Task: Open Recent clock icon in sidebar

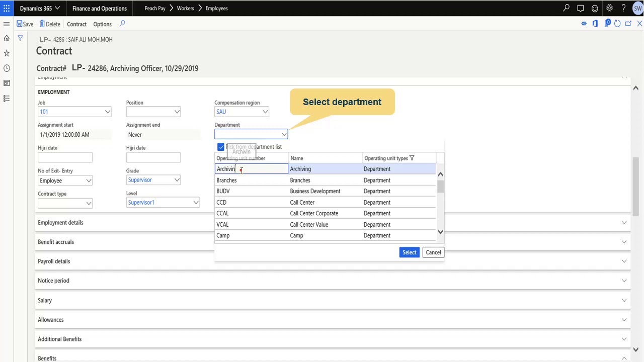Action: [x=7, y=68]
